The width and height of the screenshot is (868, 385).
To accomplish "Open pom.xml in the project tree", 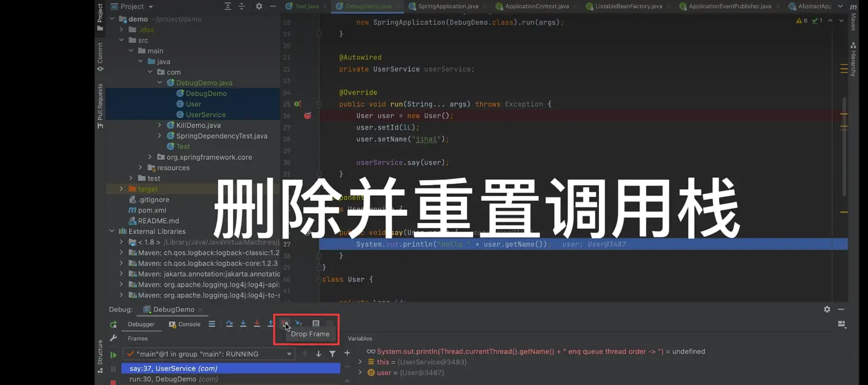I will pos(152,210).
